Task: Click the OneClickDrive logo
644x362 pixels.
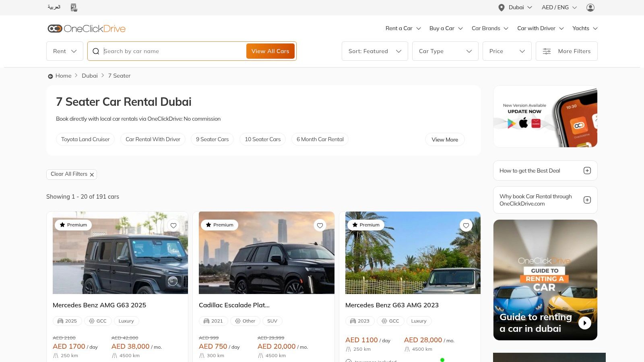Action: 86,28
